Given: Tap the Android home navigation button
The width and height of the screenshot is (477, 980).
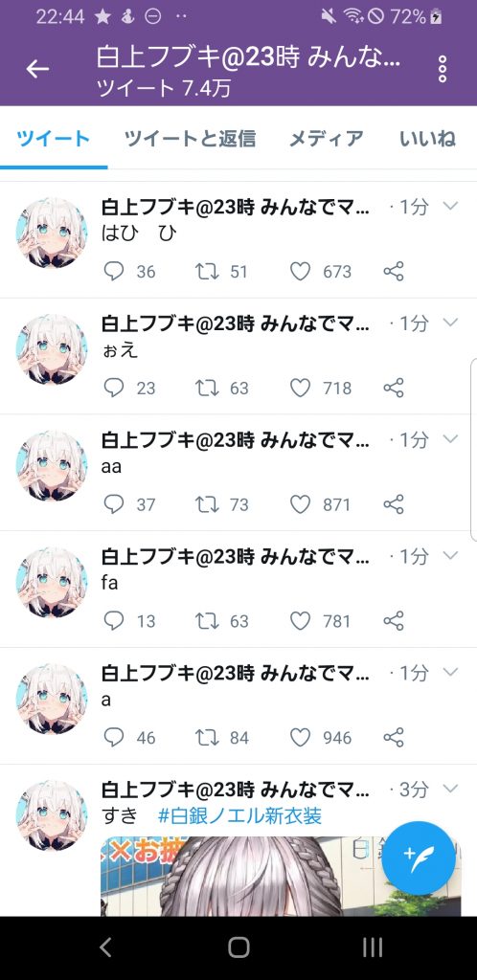Looking at the screenshot, I should coord(238,947).
